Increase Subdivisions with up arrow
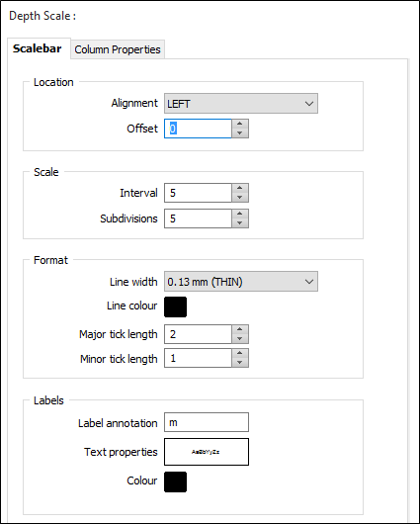 [x=240, y=214]
